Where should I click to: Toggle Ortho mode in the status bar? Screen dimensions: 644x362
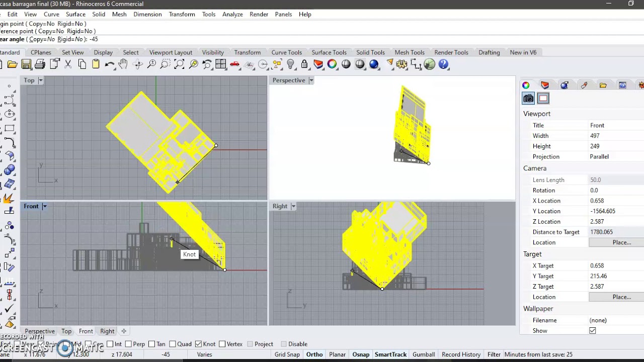314,354
